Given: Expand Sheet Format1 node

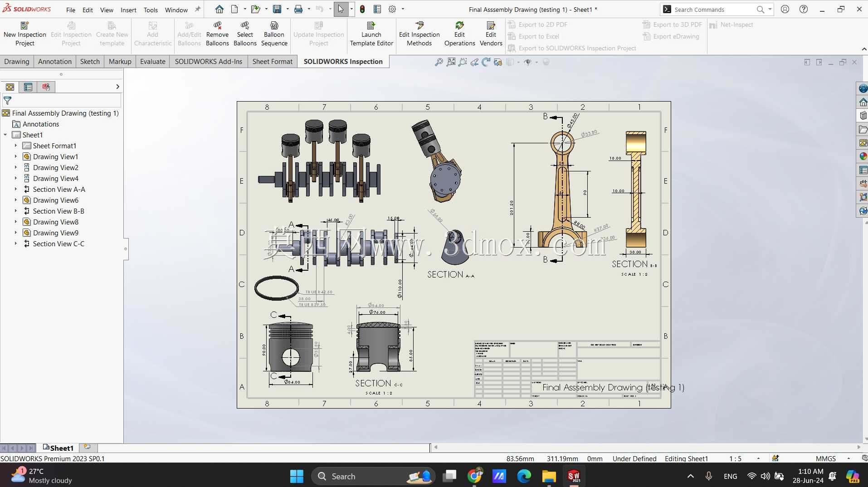Looking at the screenshot, I should 16,146.
